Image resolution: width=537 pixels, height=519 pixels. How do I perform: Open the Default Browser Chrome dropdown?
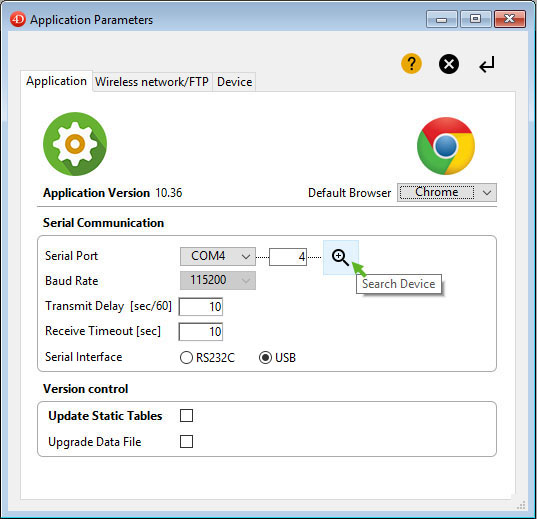point(447,193)
